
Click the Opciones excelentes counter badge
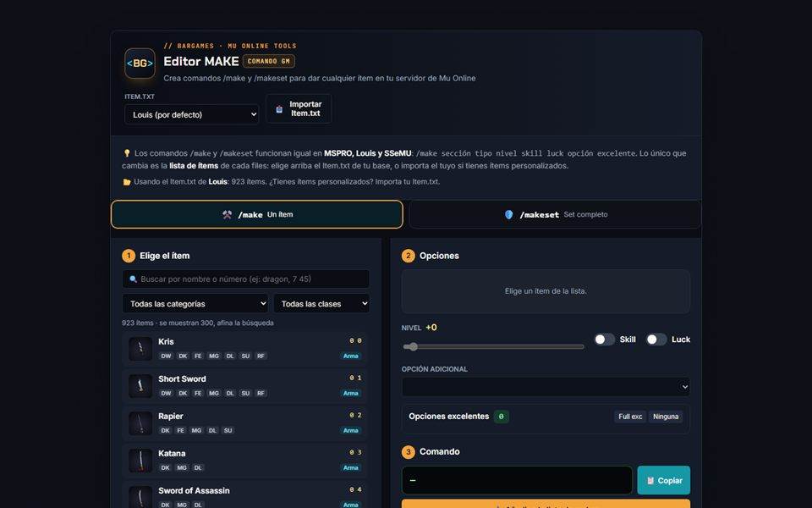click(501, 417)
